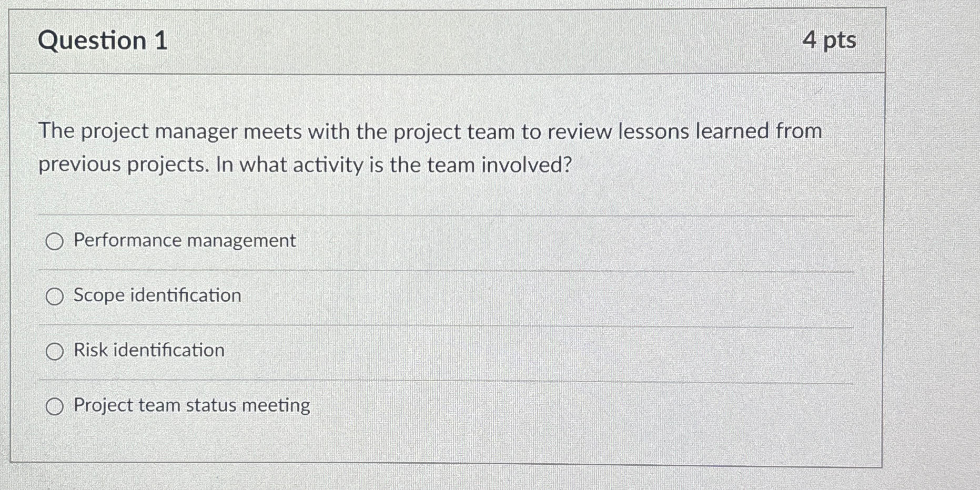
Task: Click the Performance management answer label
Action: pyautogui.click(x=184, y=240)
